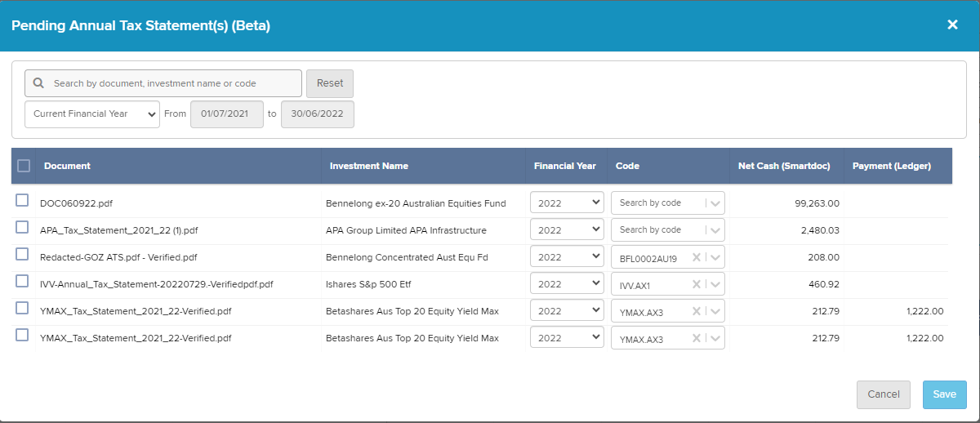The height and width of the screenshot is (423, 980).
Task: Click the Financial Year column header
Action: coord(565,166)
